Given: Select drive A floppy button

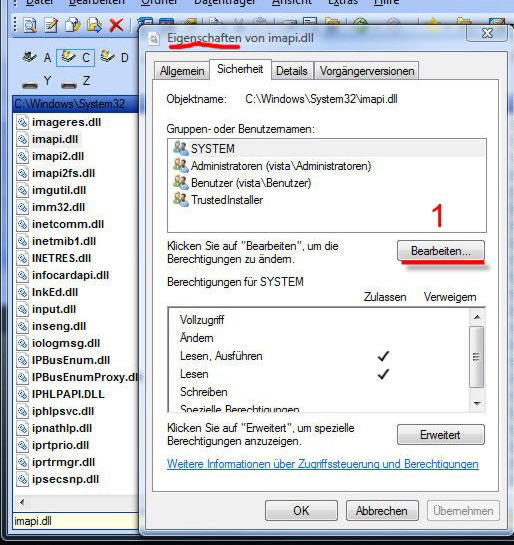Looking at the screenshot, I should (37, 57).
